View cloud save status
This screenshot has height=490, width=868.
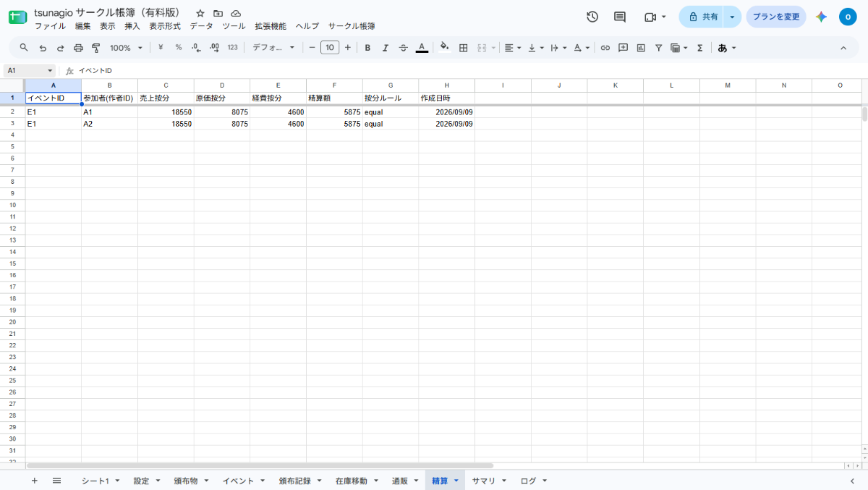pos(236,13)
